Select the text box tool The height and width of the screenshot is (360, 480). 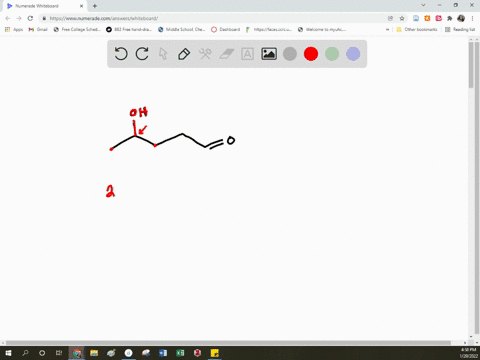click(x=247, y=54)
